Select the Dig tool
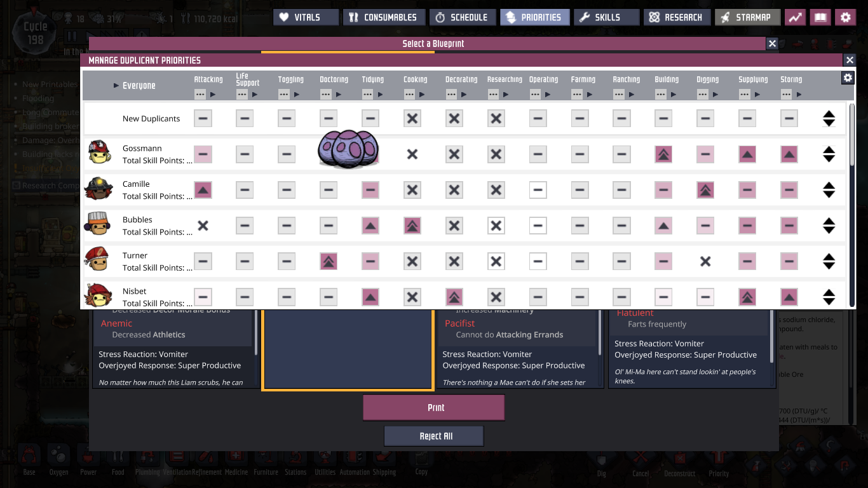Screen dimensions: 868x488 tap(601, 462)
